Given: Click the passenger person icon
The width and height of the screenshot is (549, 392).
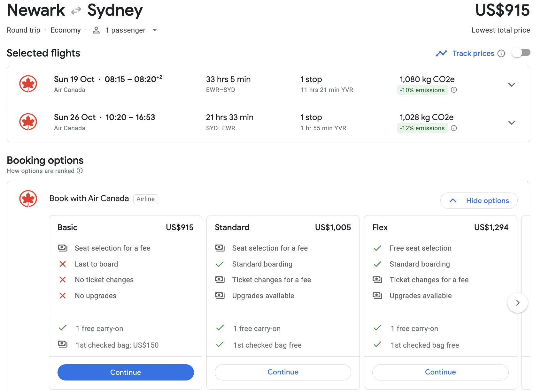Looking at the screenshot, I should [96, 30].
